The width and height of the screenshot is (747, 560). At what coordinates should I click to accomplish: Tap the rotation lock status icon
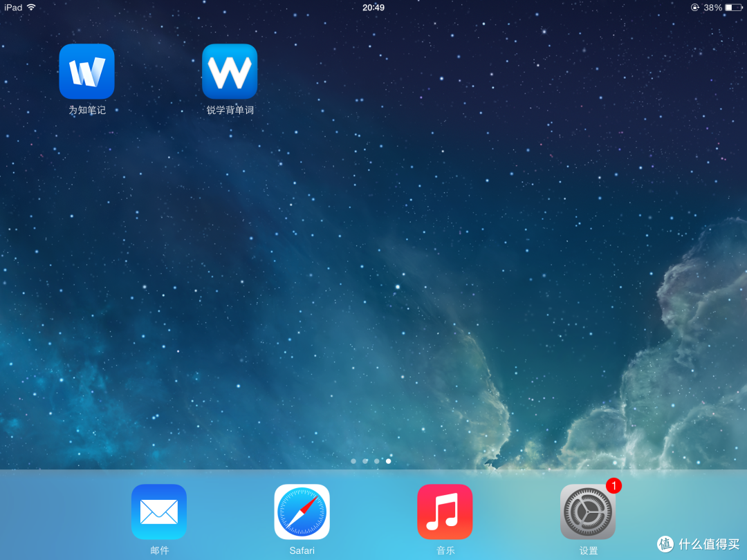(x=695, y=7)
